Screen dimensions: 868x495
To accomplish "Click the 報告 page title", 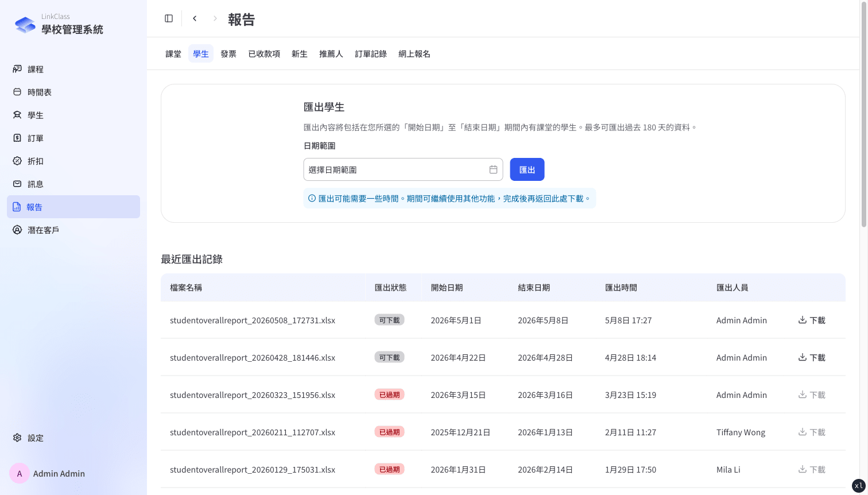I will coord(241,19).
